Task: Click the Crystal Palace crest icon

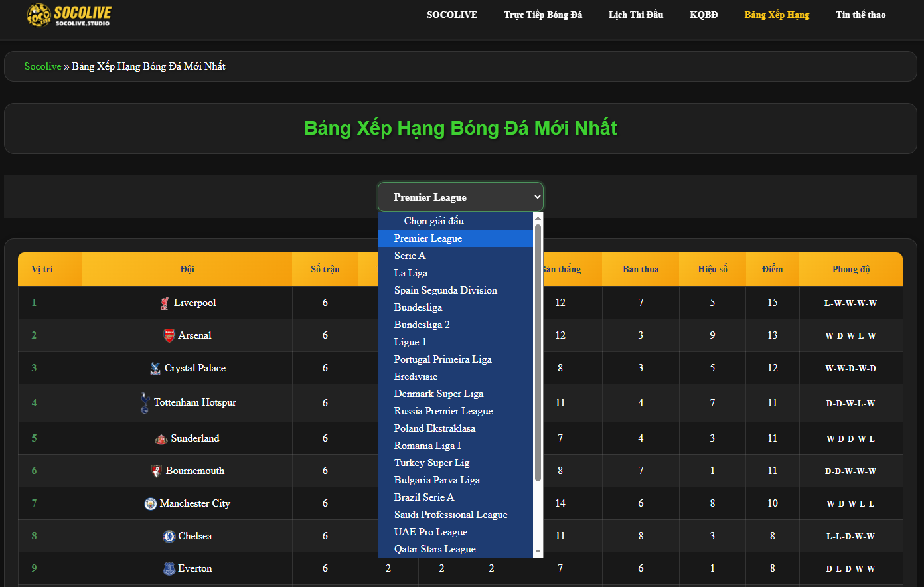Action: coord(155,369)
